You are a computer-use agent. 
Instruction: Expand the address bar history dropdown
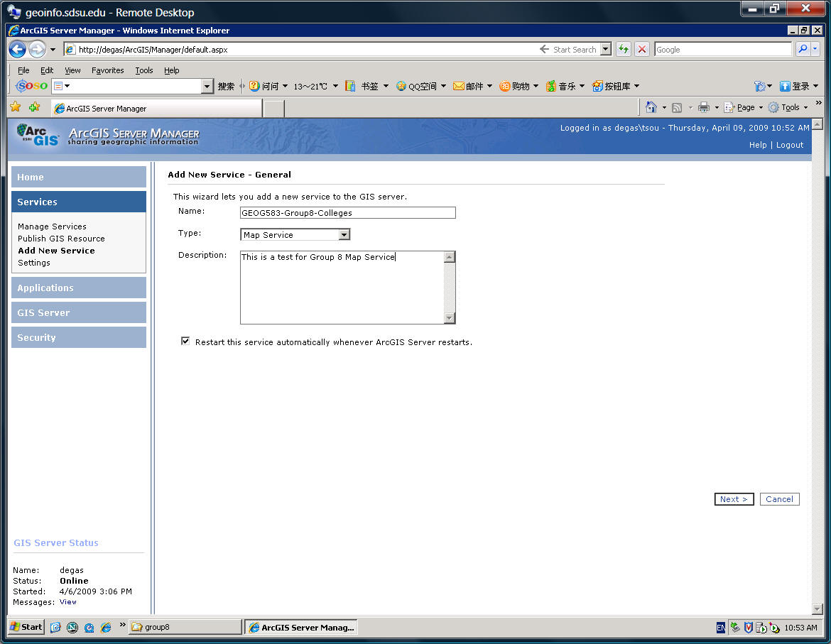[606, 49]
